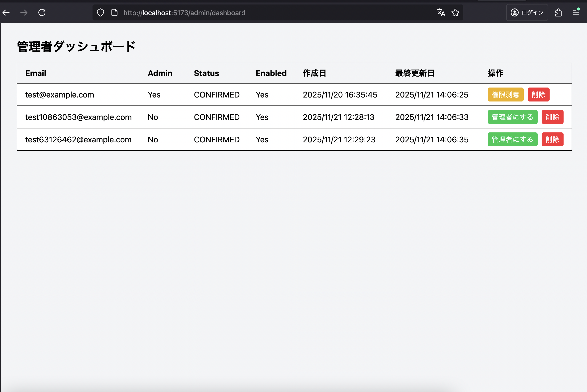This screenshot has width=587, height=392.
Task: Bookmark this page with the star icon
Action: point(455,12)
